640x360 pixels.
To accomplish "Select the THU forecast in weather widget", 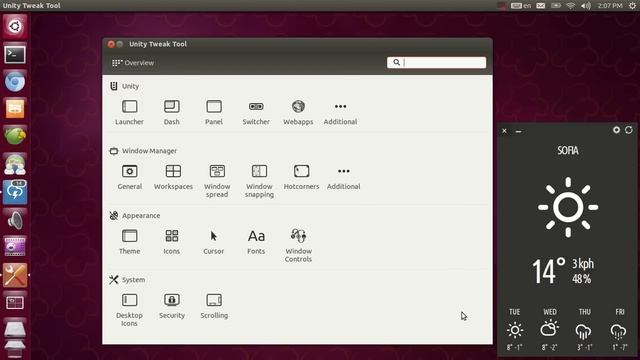I will (584, 329).
